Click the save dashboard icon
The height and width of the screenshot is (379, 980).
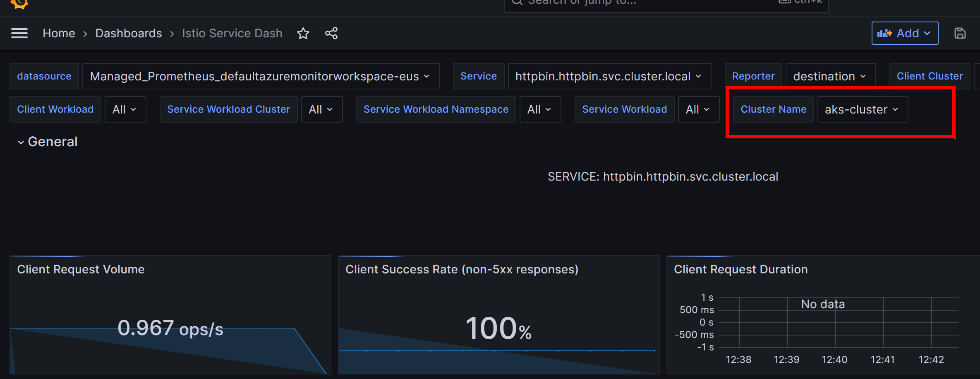coord(960,33)
